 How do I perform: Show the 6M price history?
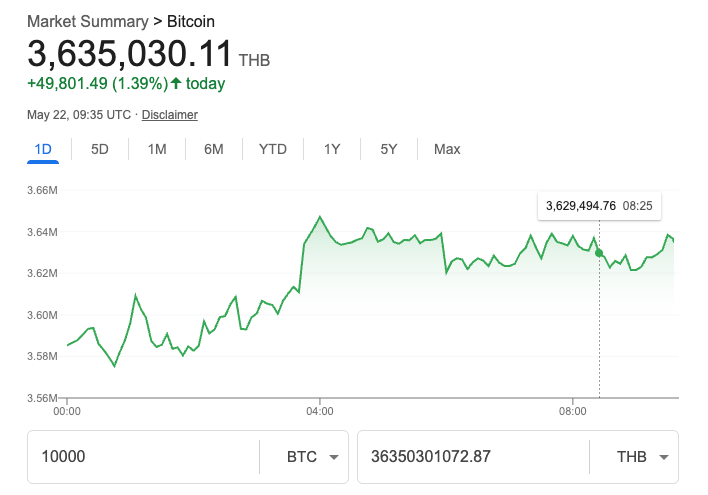tap(214, 149)
